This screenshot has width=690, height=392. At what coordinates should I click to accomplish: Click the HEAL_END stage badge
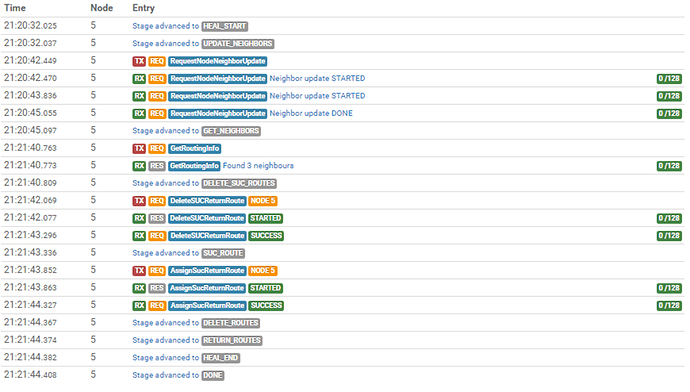coord(220,358)
